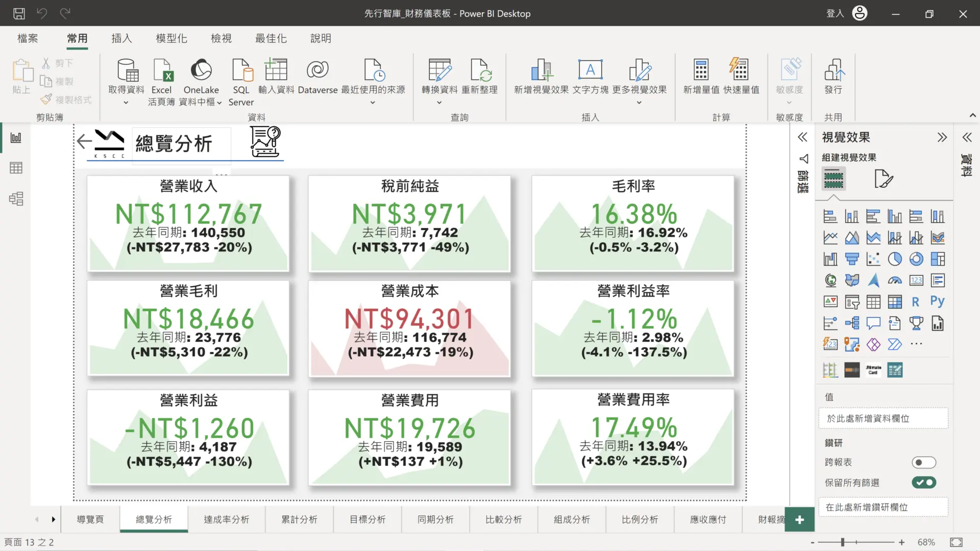Open the Excel 活頁簿 data source

(x=161, y=82)
